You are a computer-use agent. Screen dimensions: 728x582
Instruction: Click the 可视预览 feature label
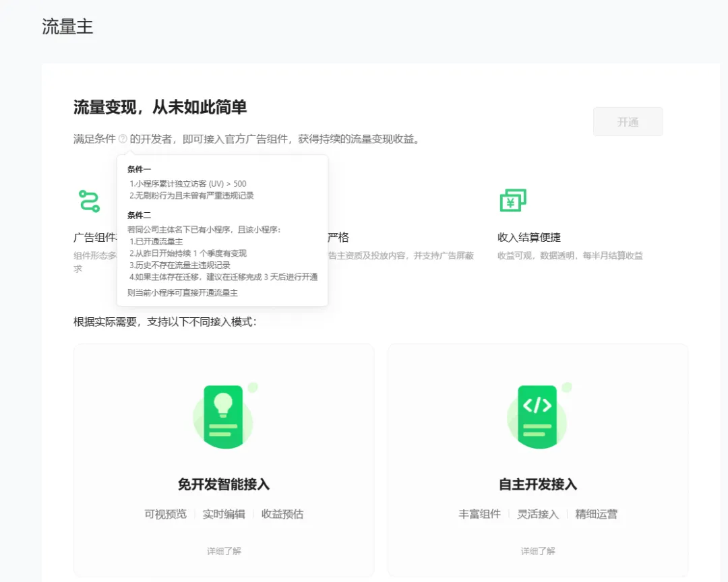pyautogui.click(x=165, y=514)
